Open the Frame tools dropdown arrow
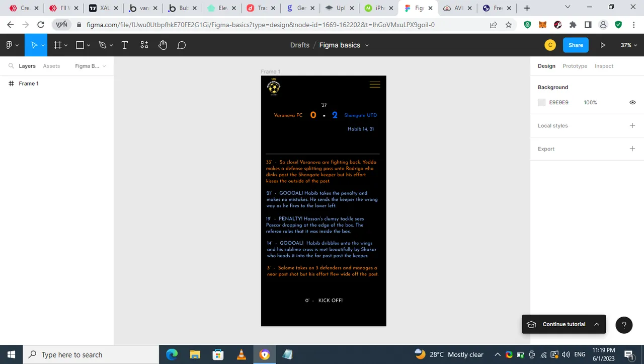 click(66, 45)
